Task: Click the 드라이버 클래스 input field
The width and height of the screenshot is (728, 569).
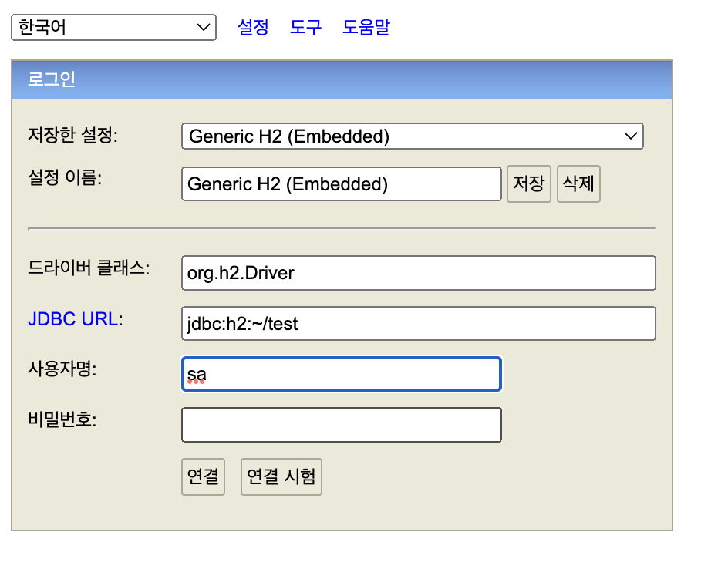Action: coord(418,273)
